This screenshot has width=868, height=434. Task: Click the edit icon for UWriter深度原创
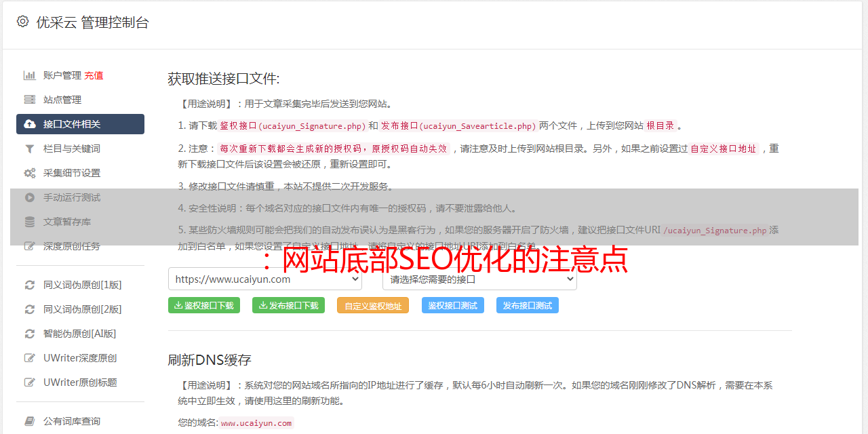coord(30,358)
